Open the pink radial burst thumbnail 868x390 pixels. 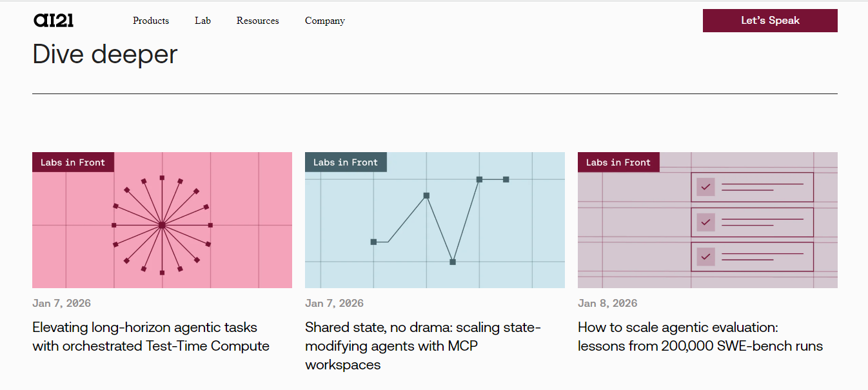[x=162, y=220]
